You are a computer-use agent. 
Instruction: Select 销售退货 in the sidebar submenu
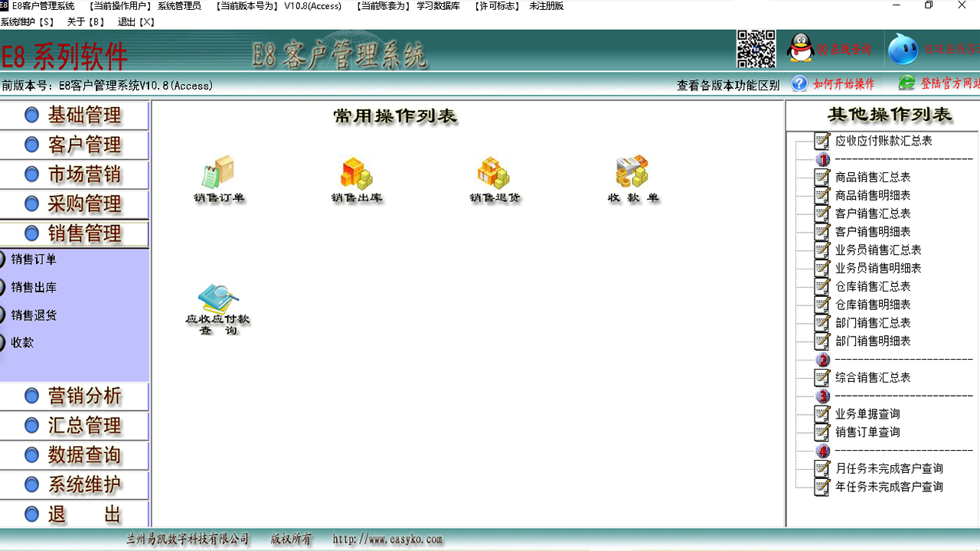(x=34, y=315)
